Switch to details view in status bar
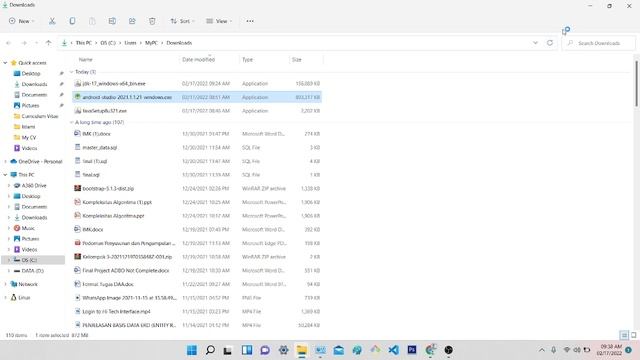The height and width of the screenshot is (360, 640). click(624, 336)
